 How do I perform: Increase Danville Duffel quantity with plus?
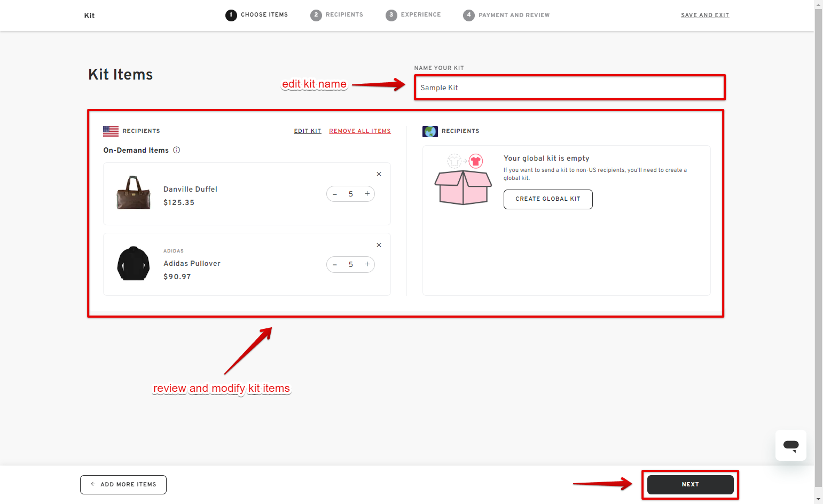tap(367, 194)
